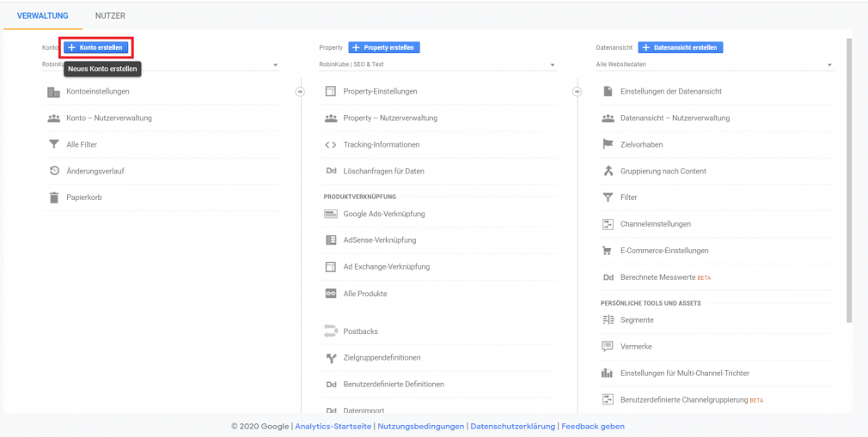The height and width of the screenshot is (437, 868).
Task: Open Channeleinstellungen entry
Action: pyautogui.click(x=656, y=224)
